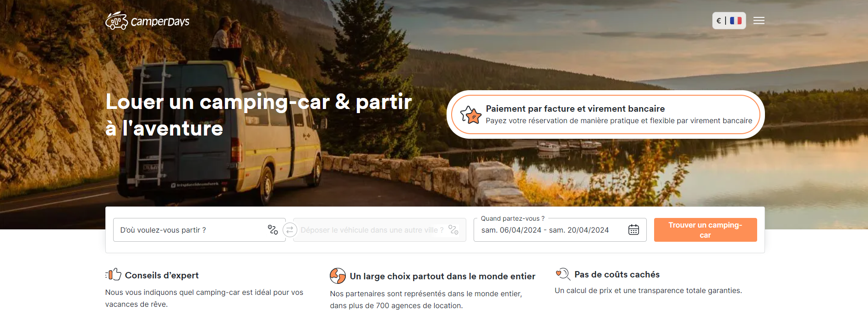
Task: Open the calendar date picker icon
Action: tap(633, 230)
